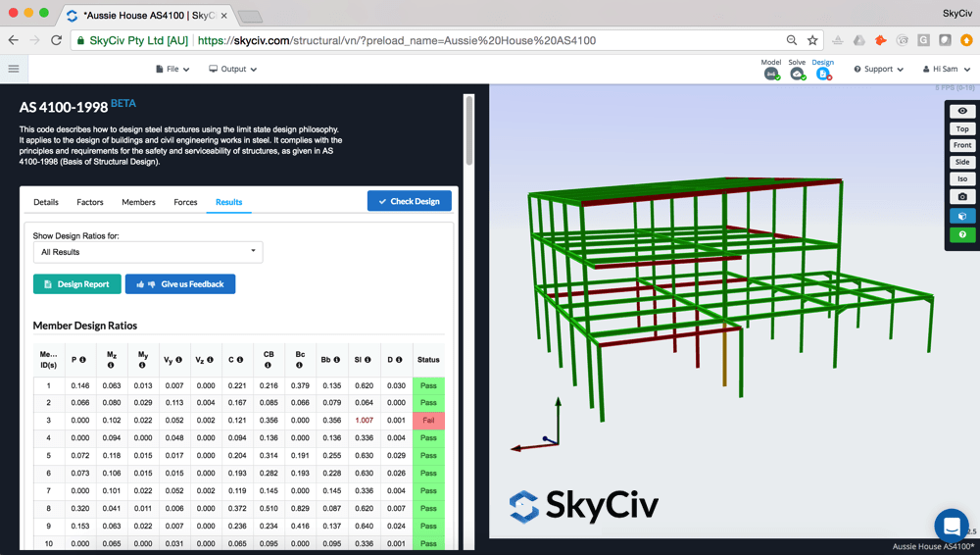Open the Show Design Ratios dropdown
This screenshot has height=555, width=980.
click(x=147, y=252)
